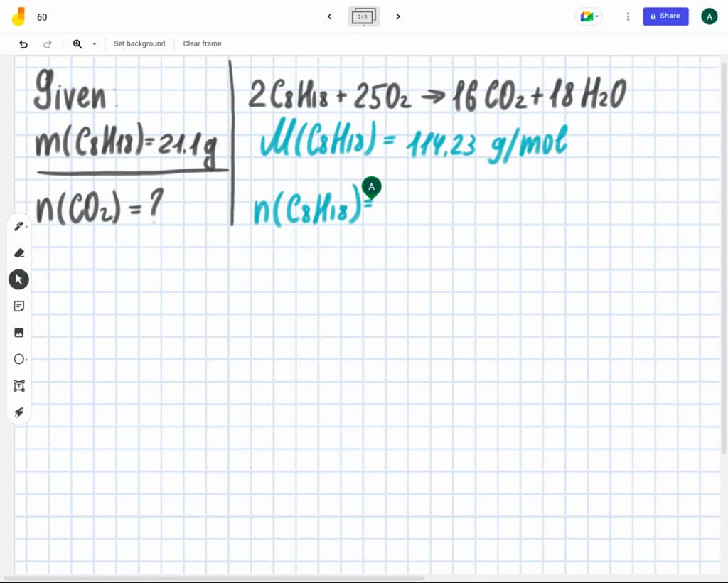Click the Set background option

pyautogui.click(x=139, y=43)
